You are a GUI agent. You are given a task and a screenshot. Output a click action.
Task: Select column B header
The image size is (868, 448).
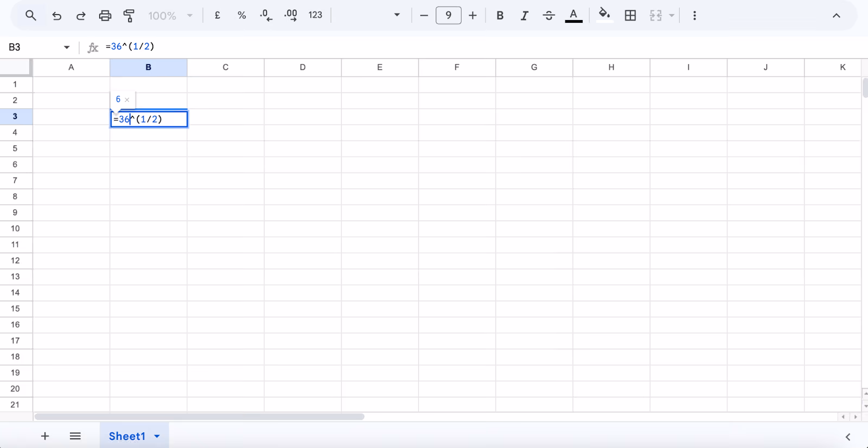pyautogui.click(x=149, y=67)
